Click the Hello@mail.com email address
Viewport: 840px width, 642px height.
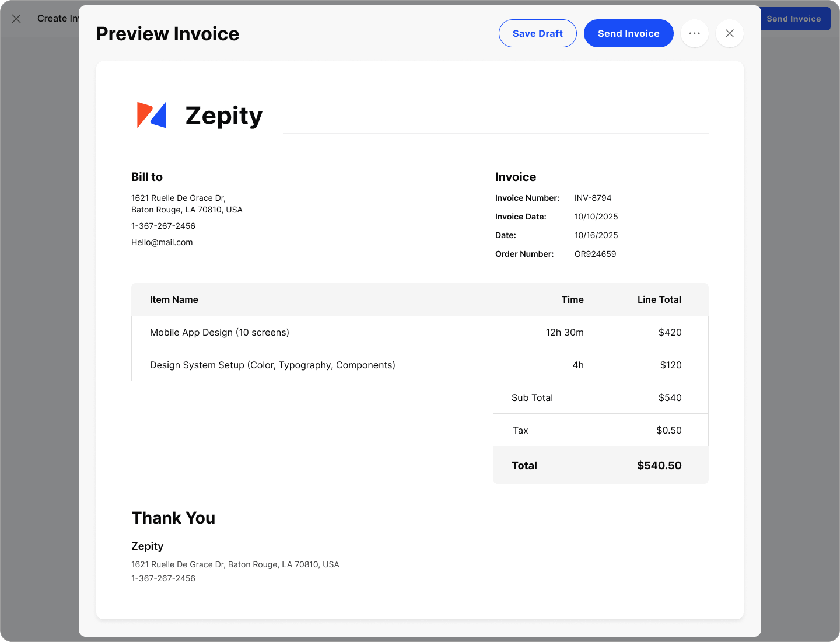(162, 242)
